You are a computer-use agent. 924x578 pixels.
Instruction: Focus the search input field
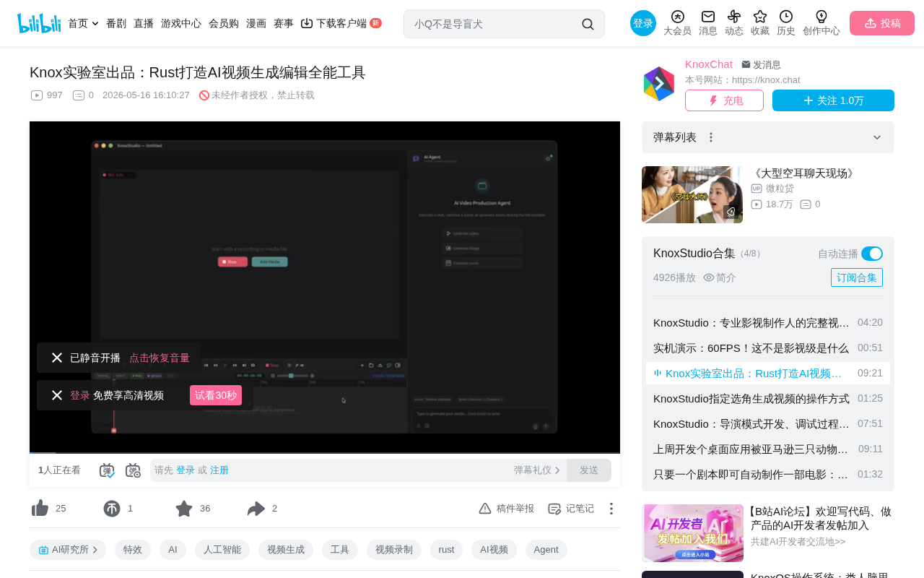tap(494, 24)
